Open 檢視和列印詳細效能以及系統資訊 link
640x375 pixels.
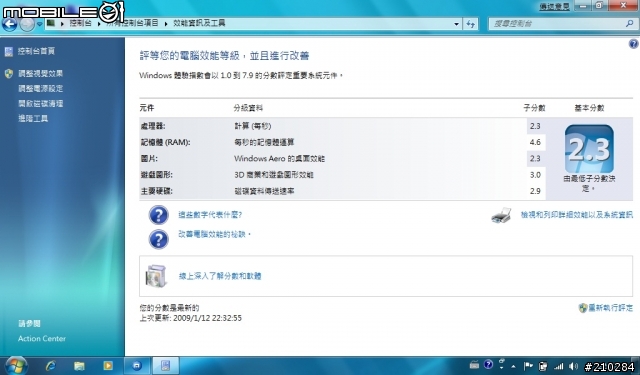(576, 215)
